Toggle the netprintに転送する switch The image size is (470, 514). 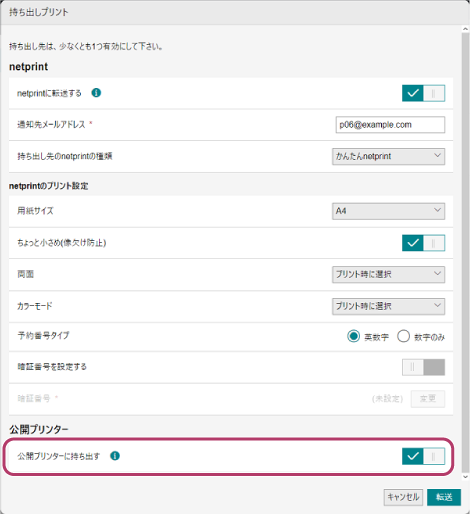(x=423, y=93)
